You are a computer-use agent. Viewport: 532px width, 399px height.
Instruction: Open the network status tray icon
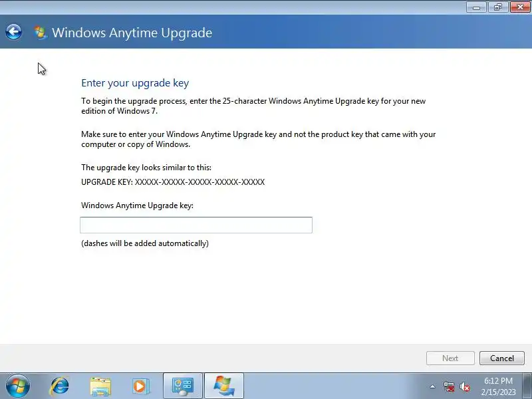click(x=448, y=386)
